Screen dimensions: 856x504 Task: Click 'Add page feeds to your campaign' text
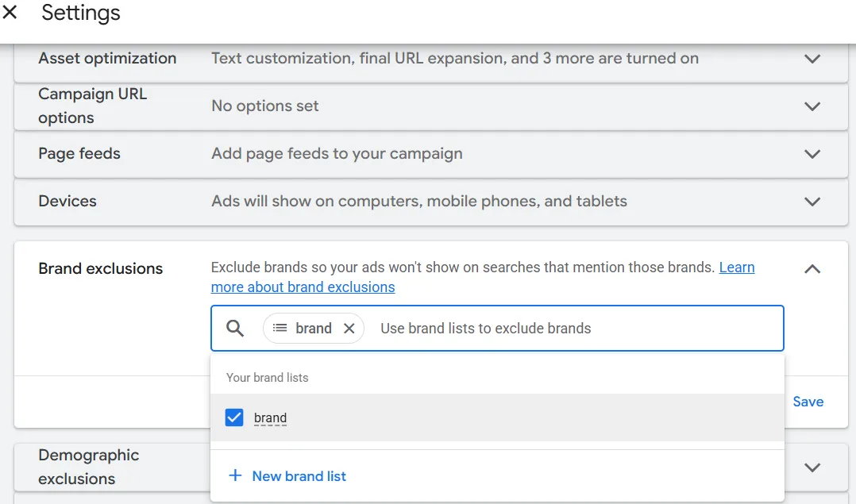pos(337,154)
